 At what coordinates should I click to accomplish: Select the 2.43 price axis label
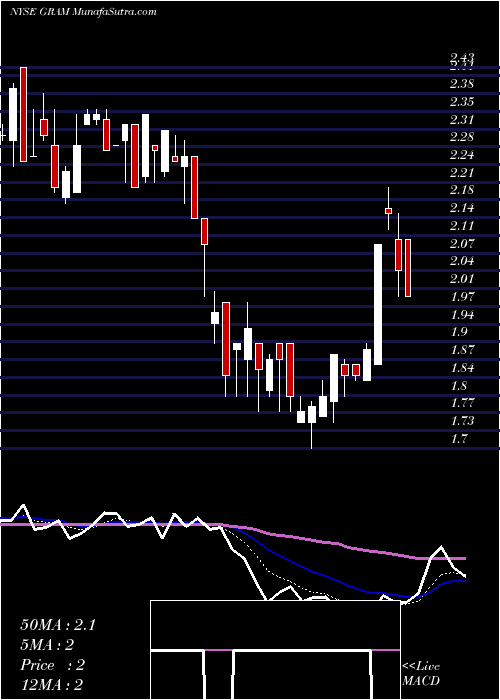pos(462,58)
